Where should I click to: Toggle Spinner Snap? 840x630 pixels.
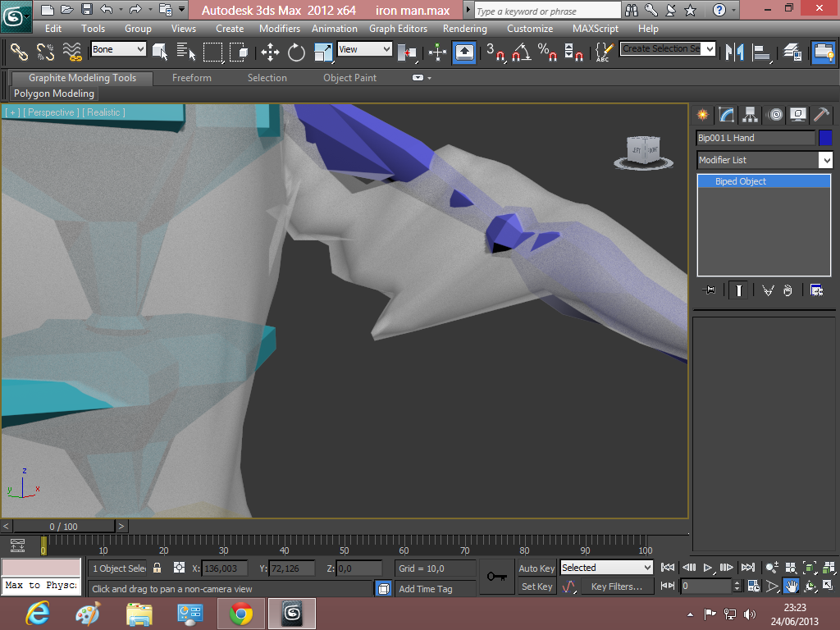coord(573,52)
